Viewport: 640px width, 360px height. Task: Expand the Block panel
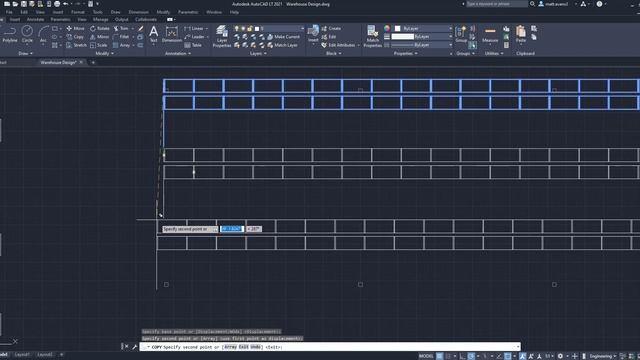click(x=333, y=53)
